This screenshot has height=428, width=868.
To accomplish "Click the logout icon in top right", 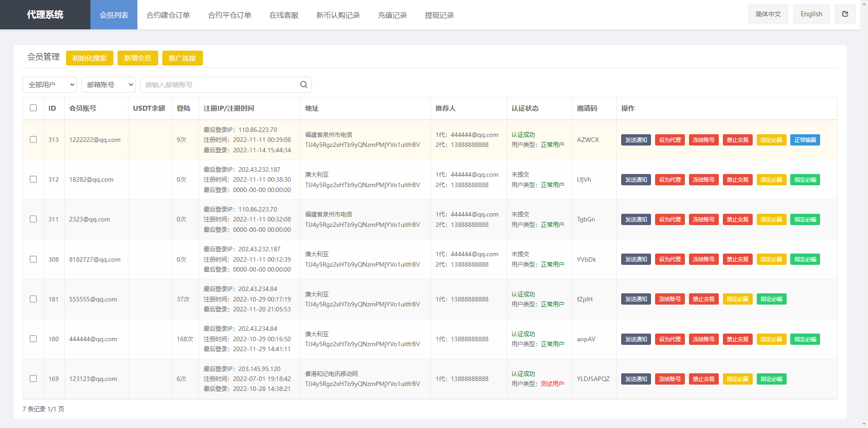I will [x=845, y=14].
